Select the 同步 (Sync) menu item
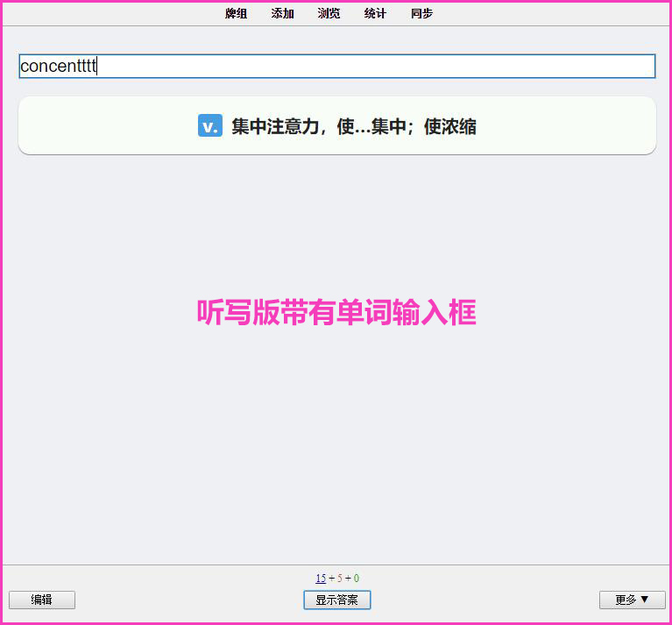 pos(421,14)
